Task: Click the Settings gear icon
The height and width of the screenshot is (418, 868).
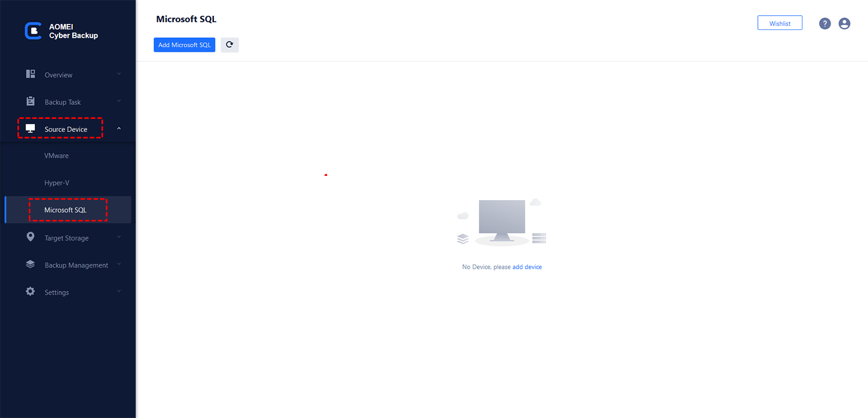Action: point(30,292)
